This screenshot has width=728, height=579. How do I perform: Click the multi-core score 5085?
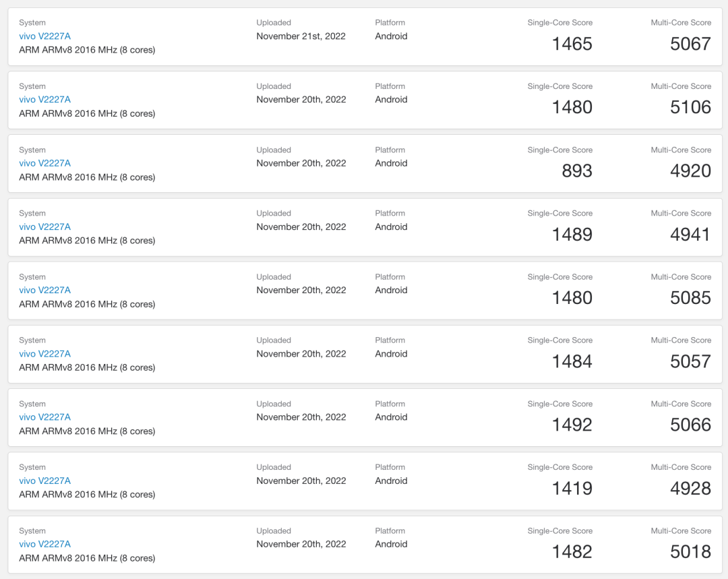point(690,298)
